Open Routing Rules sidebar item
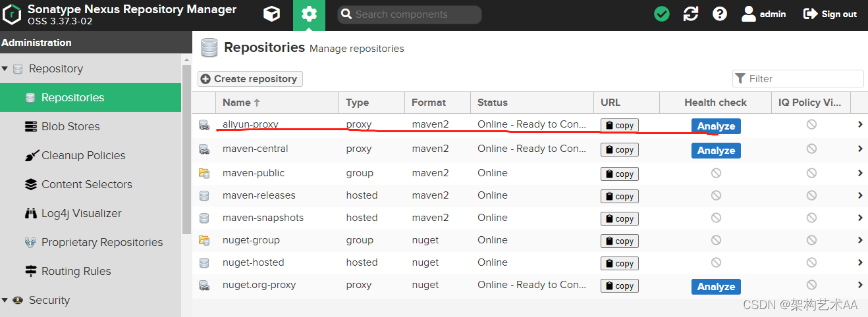 click(x=76, y=271)
